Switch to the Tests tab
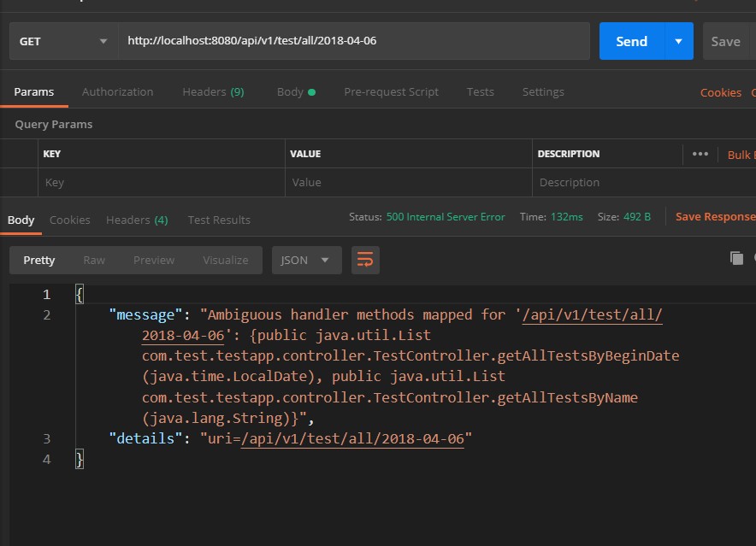Screen dimensions: 756x546 480,91
